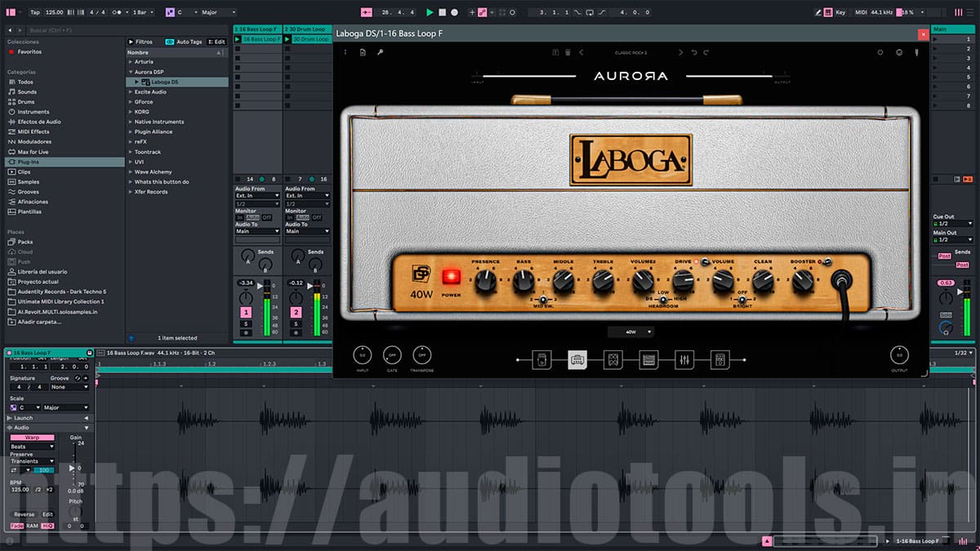Open the Major scale dropdown in top bar
Viewport: 980px width, 551px height.
218,12
